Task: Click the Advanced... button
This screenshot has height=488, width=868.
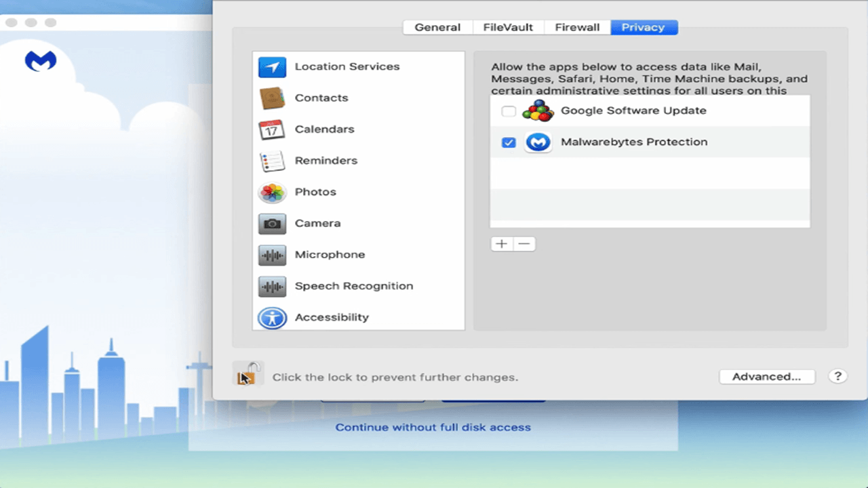Action: pos(766,377)
